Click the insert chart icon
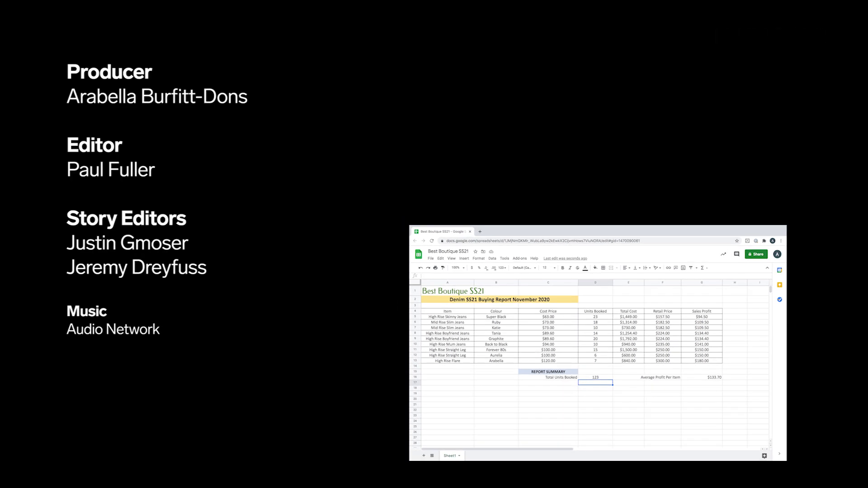The height and width of the screenshot is (488, 868). 683,268
